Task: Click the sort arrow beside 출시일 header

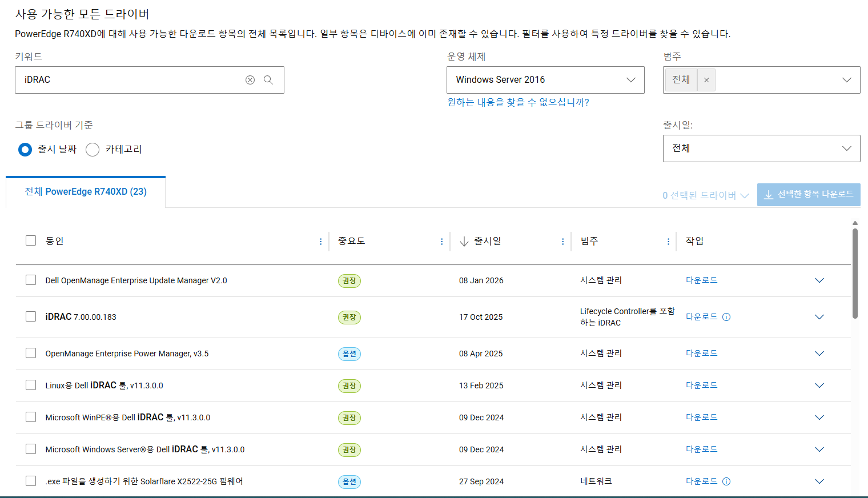Action: click(x=464, y=242)
